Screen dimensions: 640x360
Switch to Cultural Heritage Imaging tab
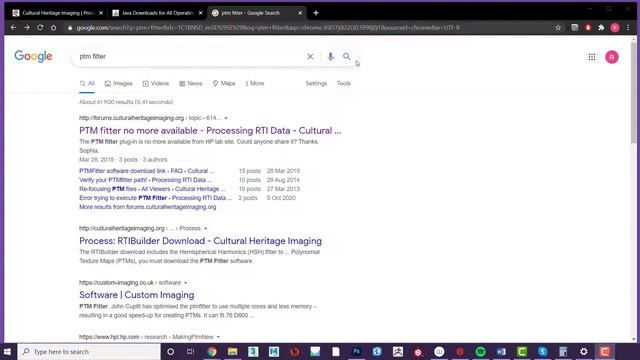tap(57, 13)
